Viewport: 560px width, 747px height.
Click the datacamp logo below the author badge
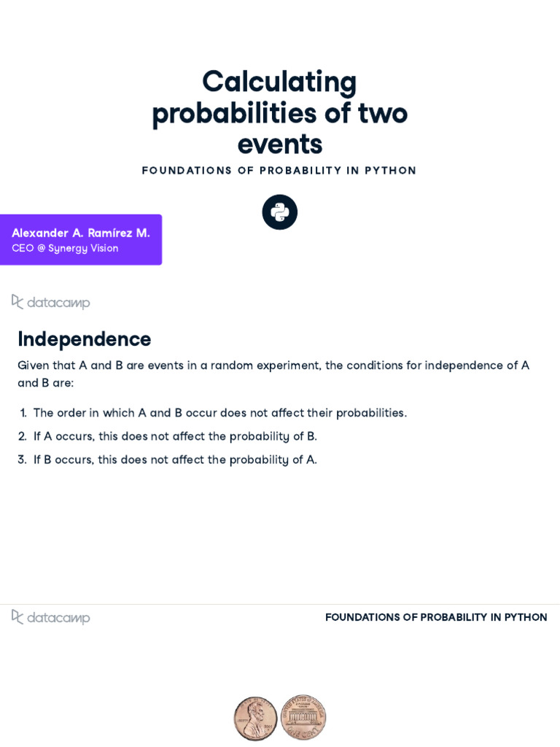[x=51, y=302]
